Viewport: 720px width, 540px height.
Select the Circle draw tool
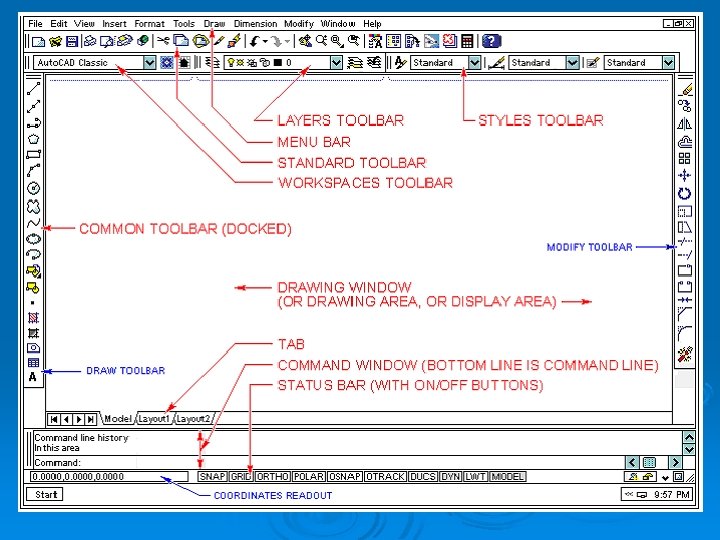[x=34, y=188]
